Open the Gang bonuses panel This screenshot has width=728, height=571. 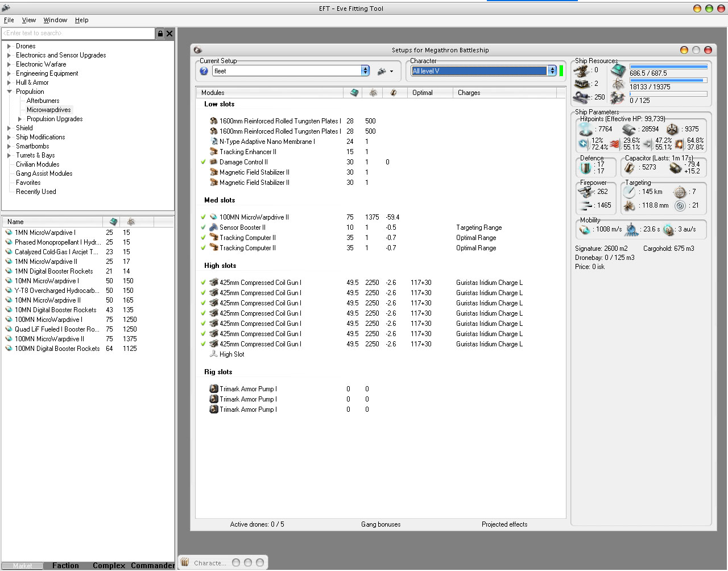click(x=381, y=524)
